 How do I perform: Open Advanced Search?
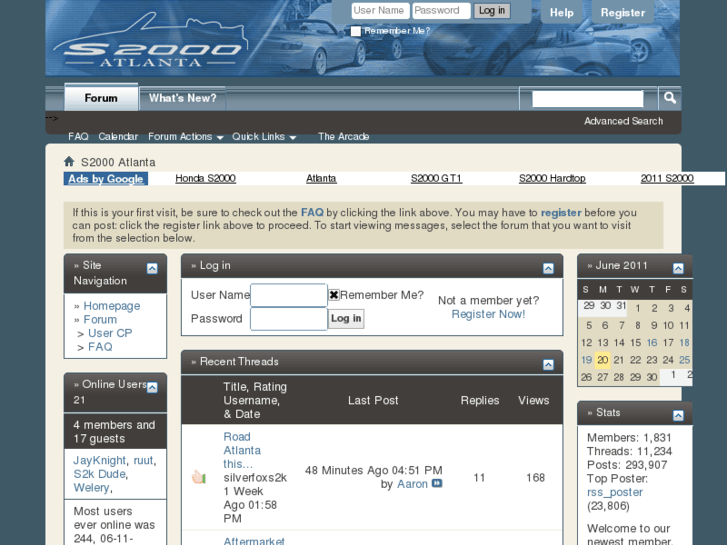click(623, 121)
